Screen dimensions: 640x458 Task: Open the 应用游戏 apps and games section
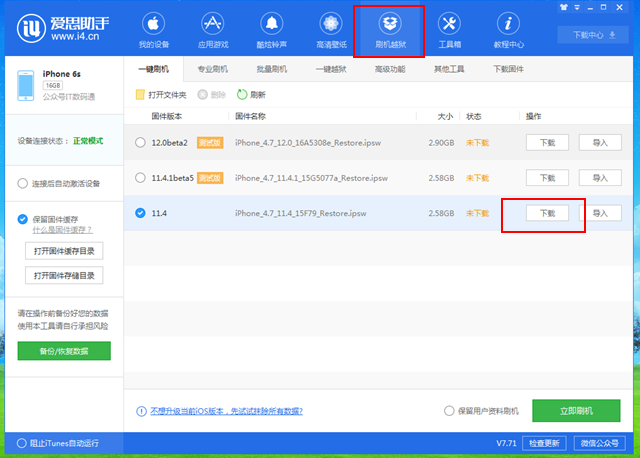[212, 29]
